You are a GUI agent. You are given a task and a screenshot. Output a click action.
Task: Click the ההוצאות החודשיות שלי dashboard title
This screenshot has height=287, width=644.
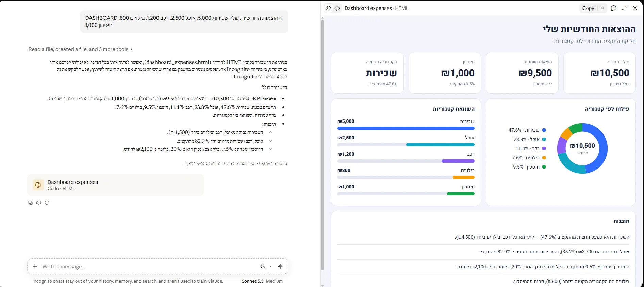coord(589,29)
